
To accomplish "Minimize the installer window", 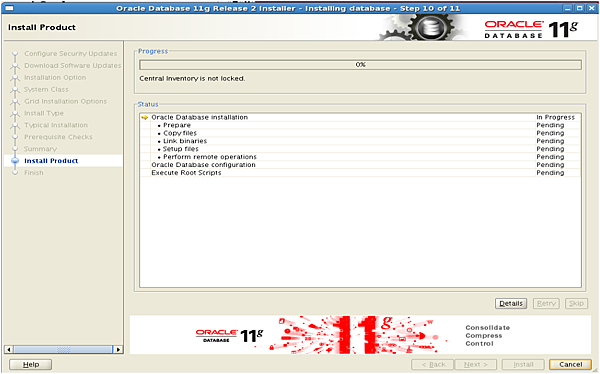I will (x=568, y=8).
